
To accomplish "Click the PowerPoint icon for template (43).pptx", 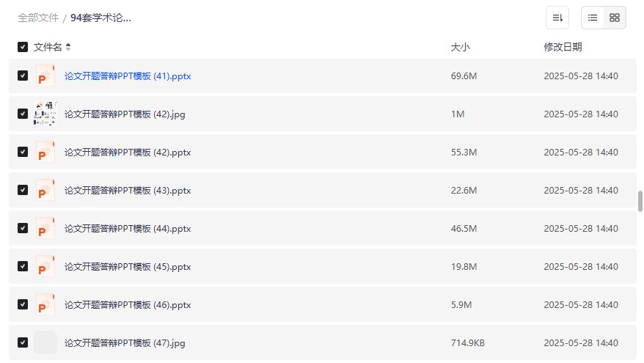I will point(45,191).
